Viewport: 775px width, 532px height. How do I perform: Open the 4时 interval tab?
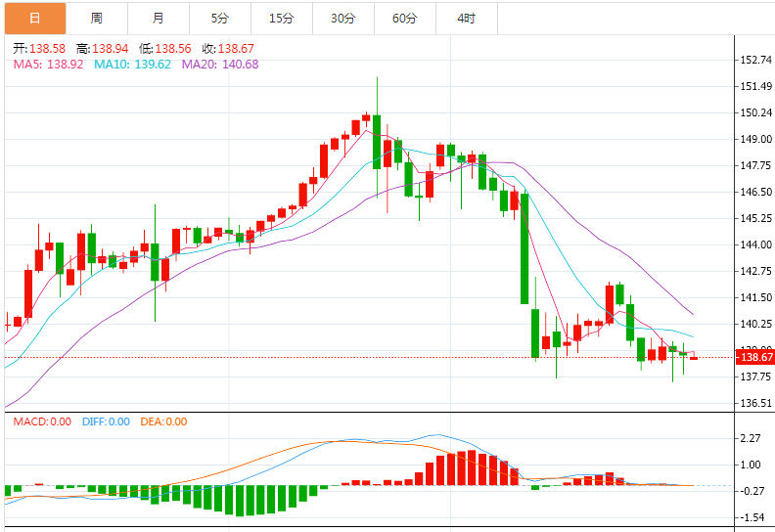click(x=467, y=19)
